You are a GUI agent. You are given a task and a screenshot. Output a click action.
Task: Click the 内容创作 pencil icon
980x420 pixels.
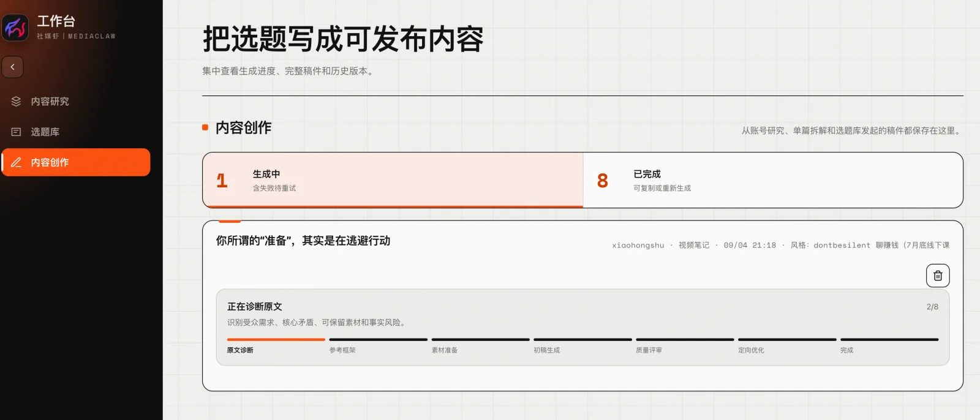coord(17,162)
